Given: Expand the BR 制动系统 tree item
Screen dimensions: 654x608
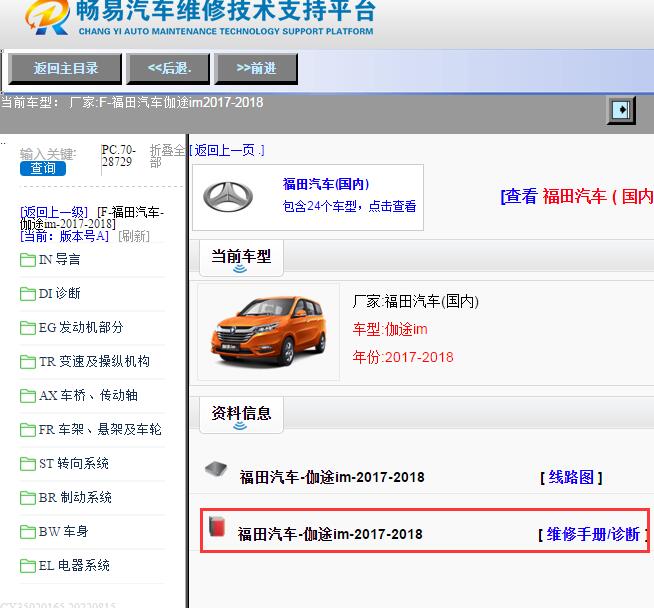Looking at the screenshot, I should pos(75,497).
